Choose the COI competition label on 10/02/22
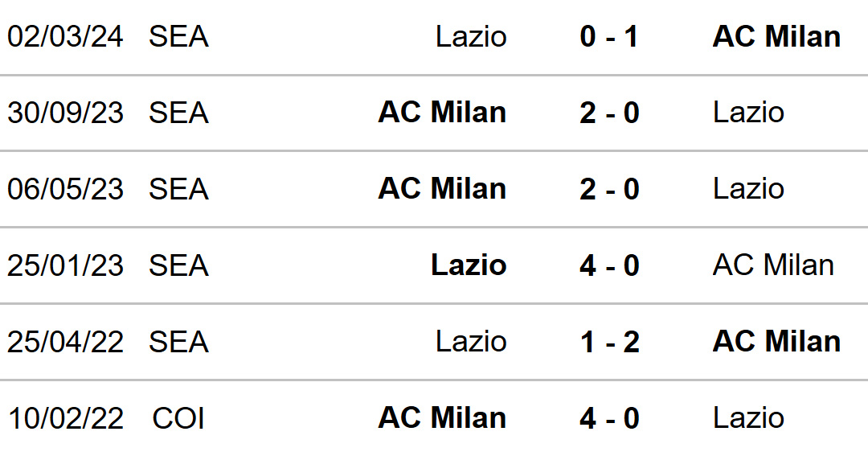 point(178,418)
